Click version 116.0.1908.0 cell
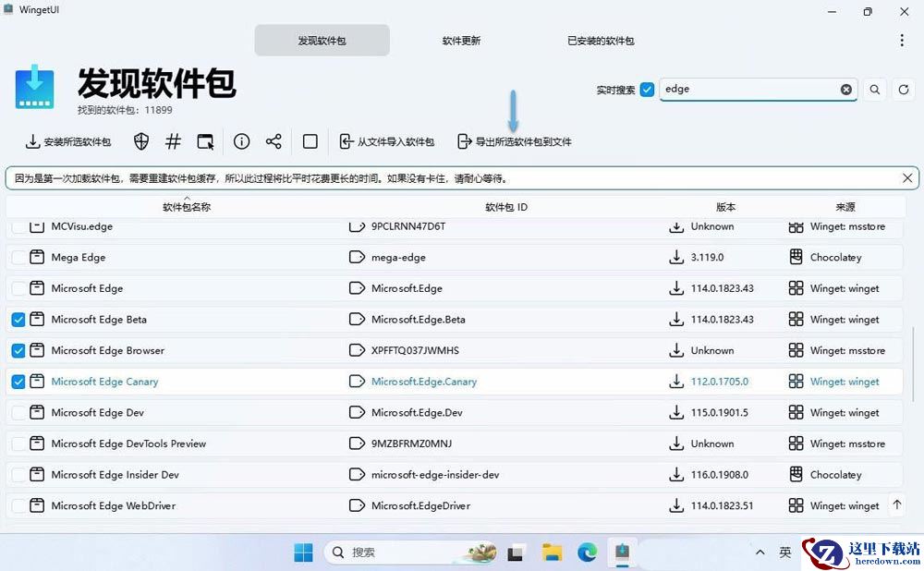 (720, 474)
